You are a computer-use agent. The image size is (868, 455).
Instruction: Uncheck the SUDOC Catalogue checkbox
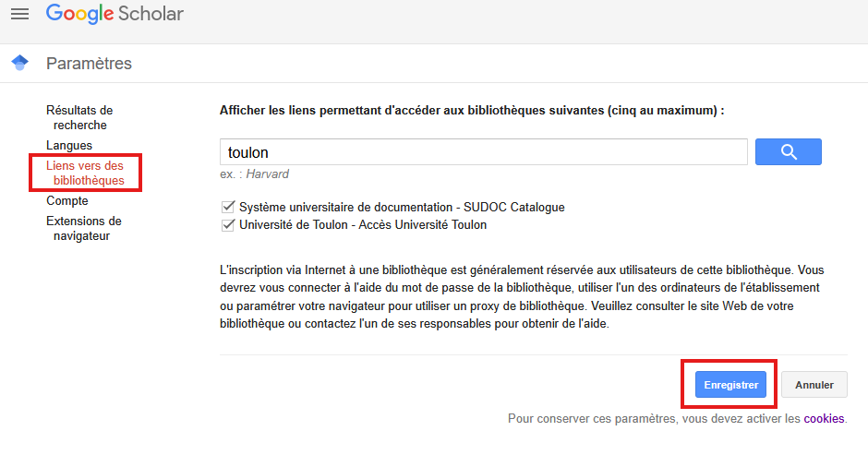[227, 207]
